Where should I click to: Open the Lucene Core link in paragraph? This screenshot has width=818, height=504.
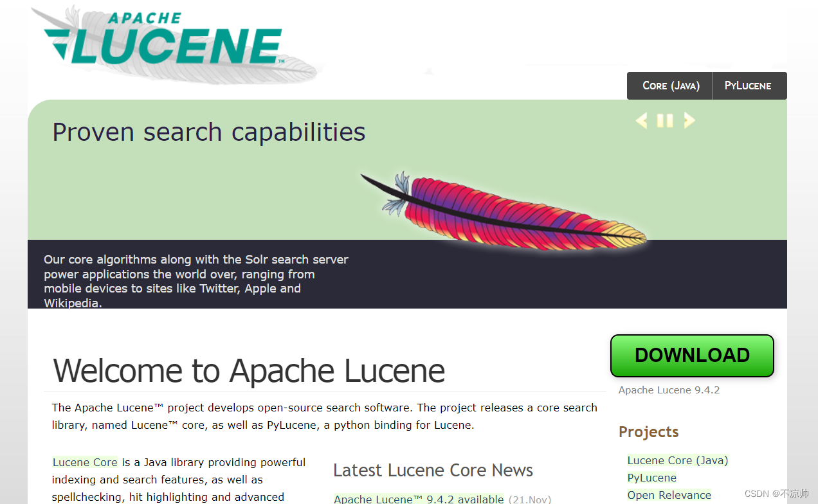pyautogui.click(x=85, y=462)
